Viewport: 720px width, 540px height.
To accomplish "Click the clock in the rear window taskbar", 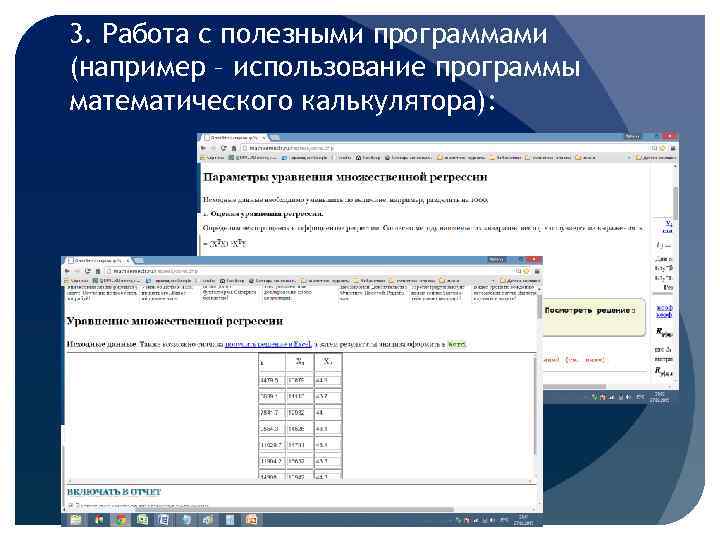I will point(659,397).
